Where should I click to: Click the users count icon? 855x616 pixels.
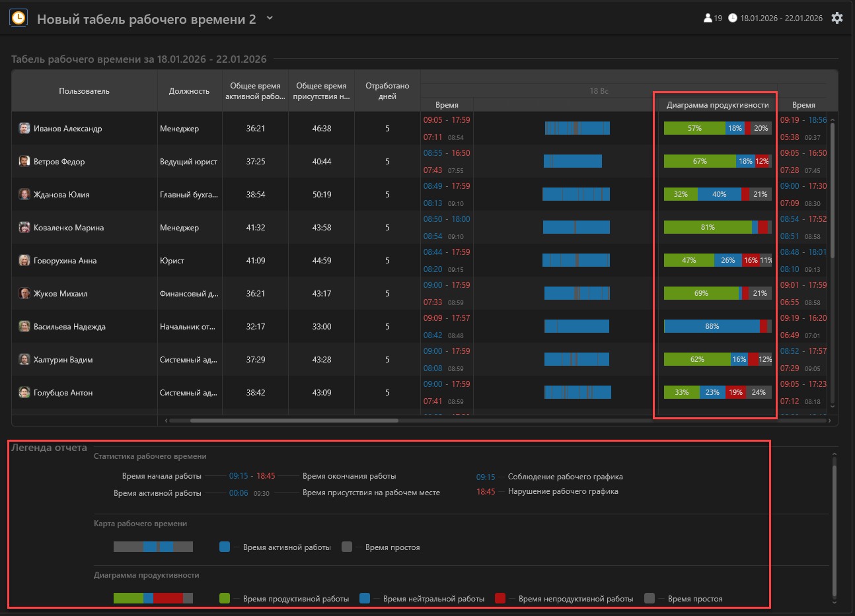(x=708, y=18)
